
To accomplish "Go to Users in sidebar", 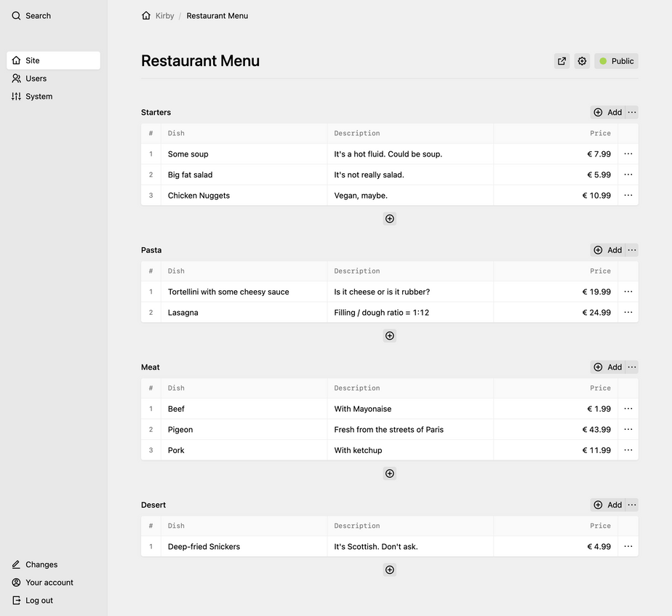I will pos(36,79).
